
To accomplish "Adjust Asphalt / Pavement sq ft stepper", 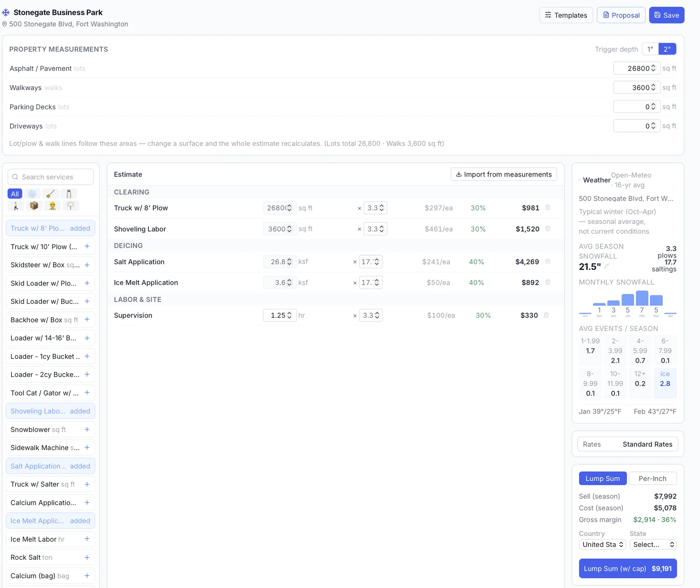I will point(653,68).
